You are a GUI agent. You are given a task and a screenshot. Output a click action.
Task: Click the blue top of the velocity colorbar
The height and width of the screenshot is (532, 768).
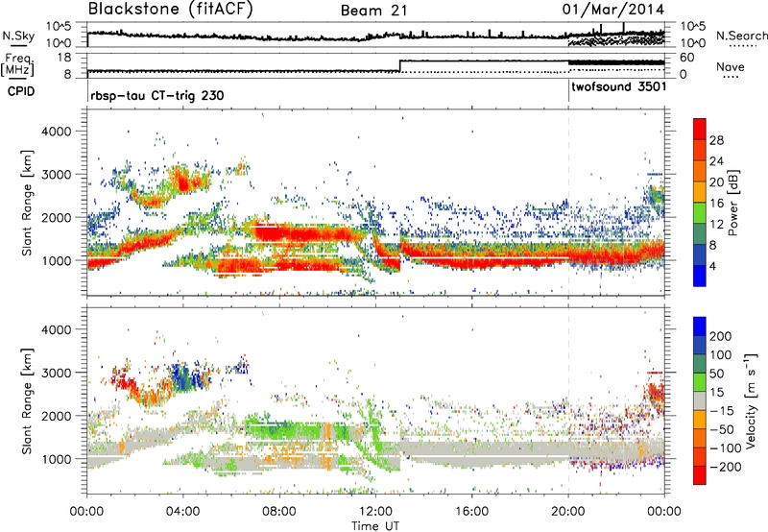(x=700, y=326)
